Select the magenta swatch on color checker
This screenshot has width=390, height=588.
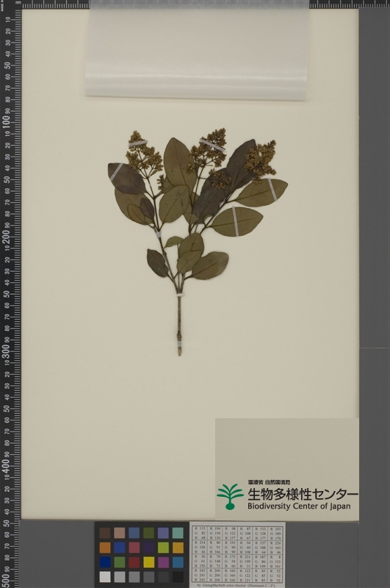coord(163,562)
